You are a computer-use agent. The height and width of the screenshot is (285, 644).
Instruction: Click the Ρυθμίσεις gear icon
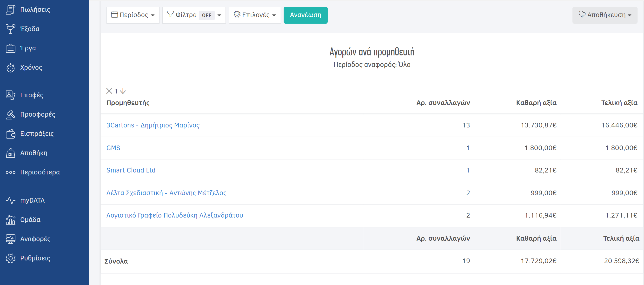pyautogui.click(x=11, y=258)
